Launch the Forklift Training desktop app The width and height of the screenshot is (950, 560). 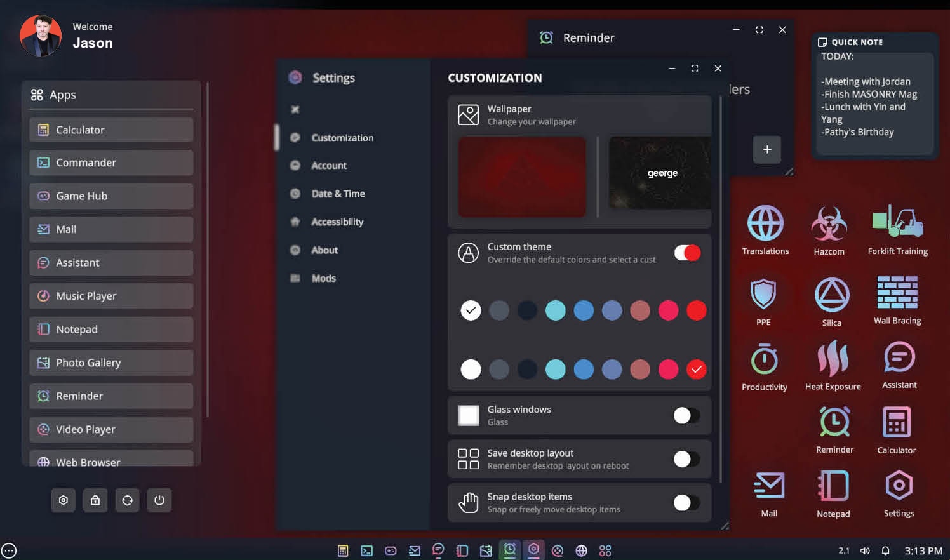[x=897, y=223]
